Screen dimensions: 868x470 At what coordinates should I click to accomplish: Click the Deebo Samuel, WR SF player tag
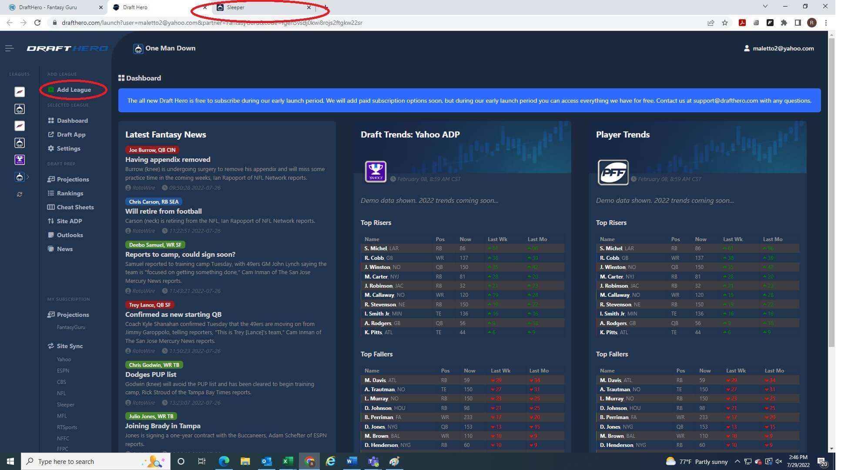coord(155,245)
